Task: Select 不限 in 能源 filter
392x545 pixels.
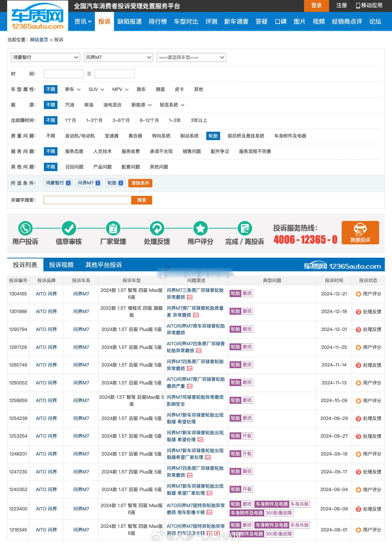Action: click(51, 105)
